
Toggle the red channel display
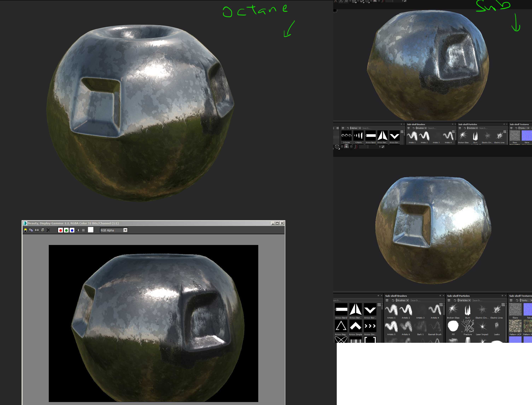pyautogui.click(x=60, y=230)
